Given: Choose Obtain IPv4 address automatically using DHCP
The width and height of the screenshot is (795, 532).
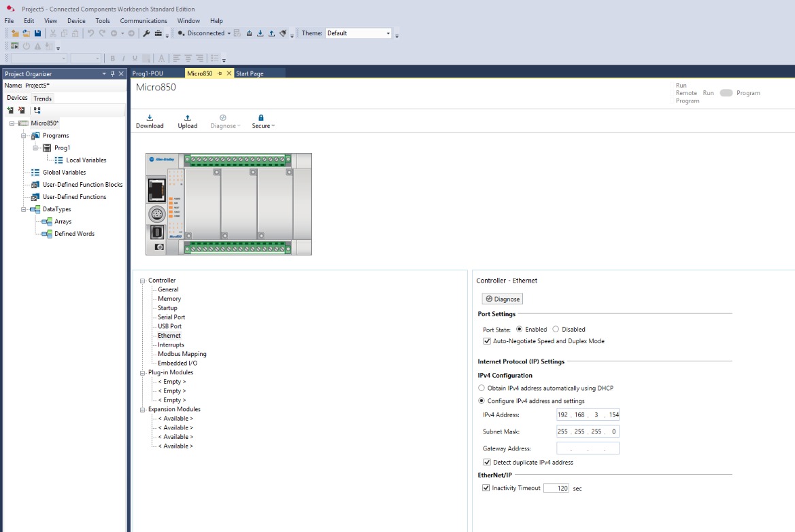Looking at the screenshot, I should (x=482, y=388).
